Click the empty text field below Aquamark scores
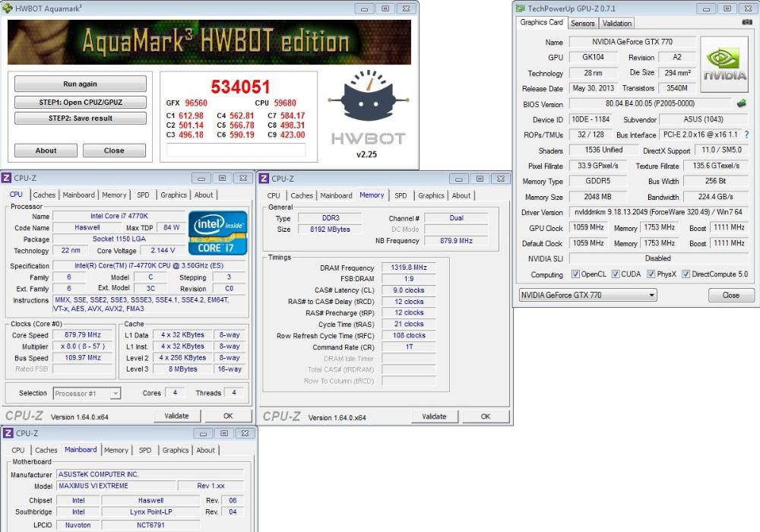The height and width of the screenshot is (532, 760). pos(236,150)
